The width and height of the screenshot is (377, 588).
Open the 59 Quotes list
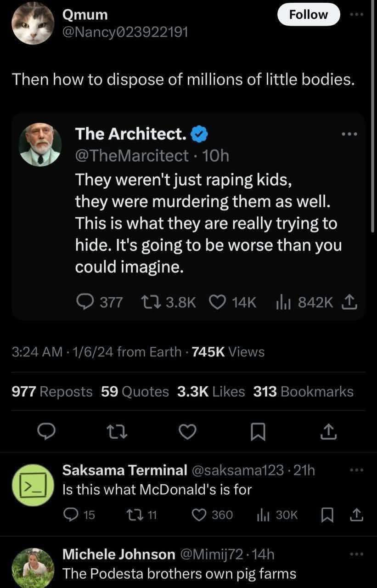pos(135,391)
